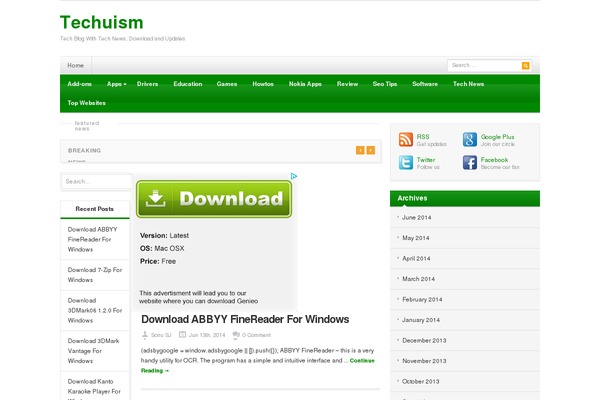Open recent post Download 3DMark06 1.2.0
The image size is (600, 400).
(95, 310)
